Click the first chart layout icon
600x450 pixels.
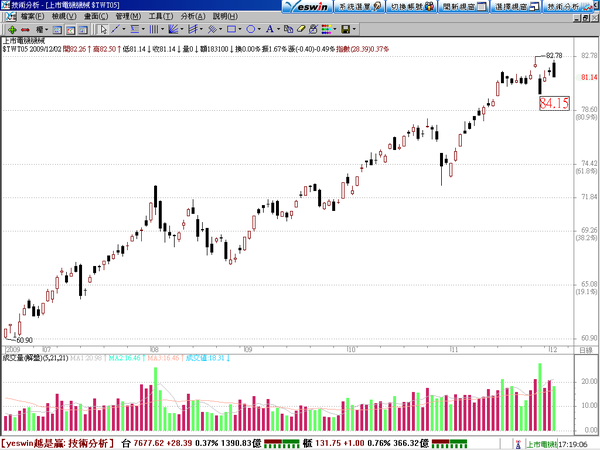coord(57,30)
